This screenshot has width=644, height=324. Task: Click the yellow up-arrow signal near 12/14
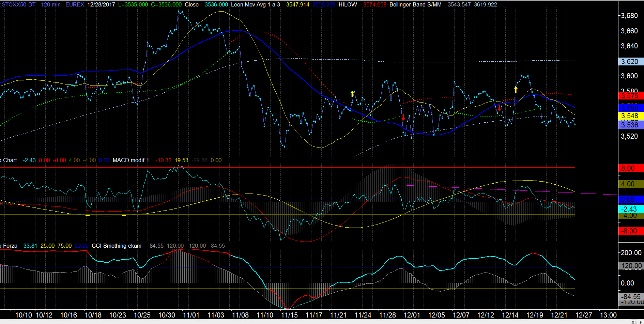point(516,89)
